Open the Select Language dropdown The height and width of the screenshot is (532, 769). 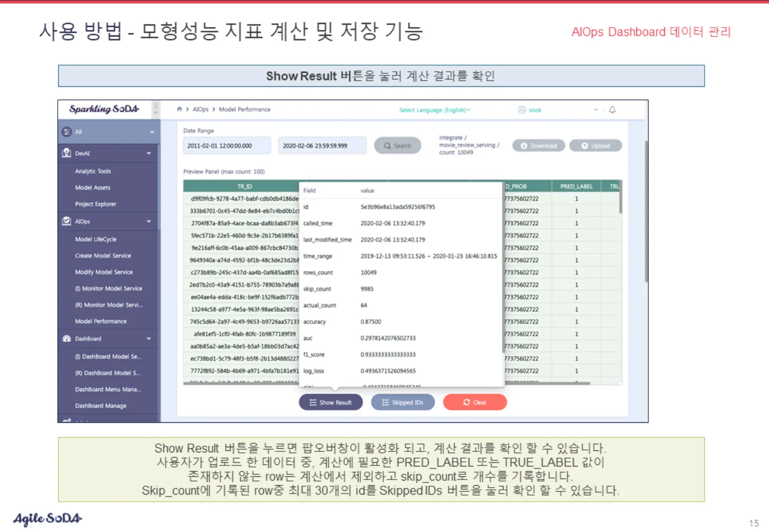tap(434, 110)
